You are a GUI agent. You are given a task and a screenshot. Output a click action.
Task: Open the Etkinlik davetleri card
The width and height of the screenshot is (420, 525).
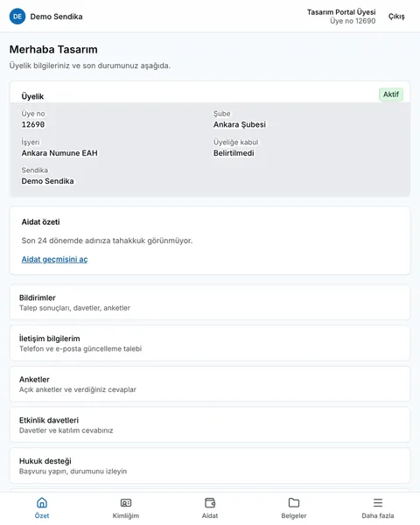[x=210, y=425]
